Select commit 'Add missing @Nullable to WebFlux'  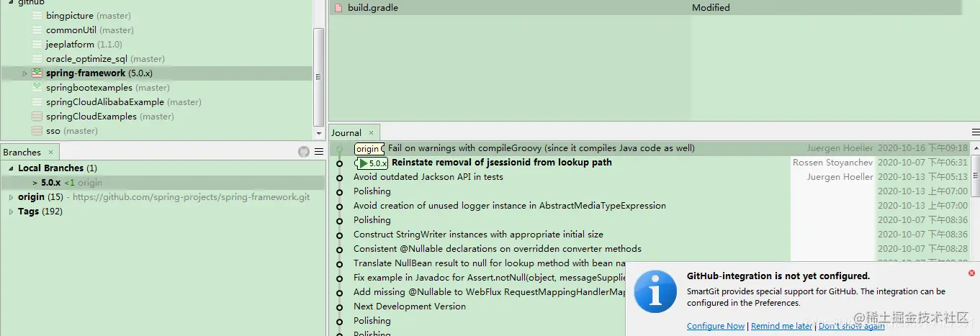point(490,292)
